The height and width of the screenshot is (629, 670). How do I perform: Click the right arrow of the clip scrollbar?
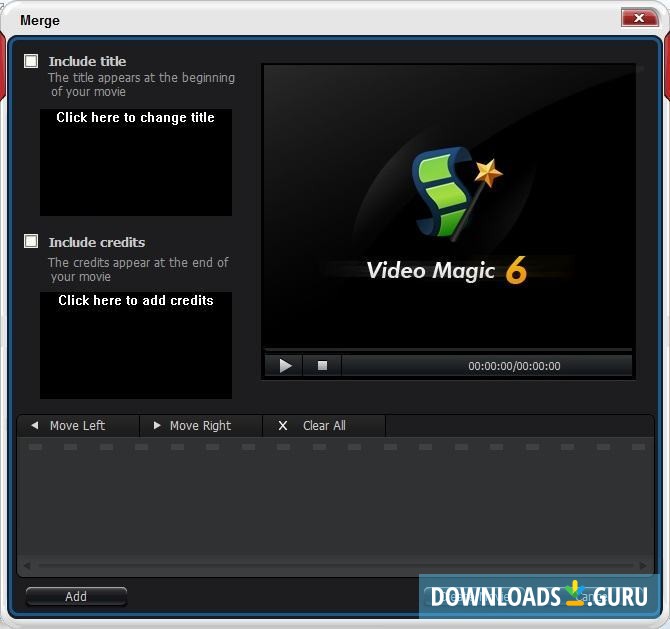pyautogui.click(x=643, y=566)
